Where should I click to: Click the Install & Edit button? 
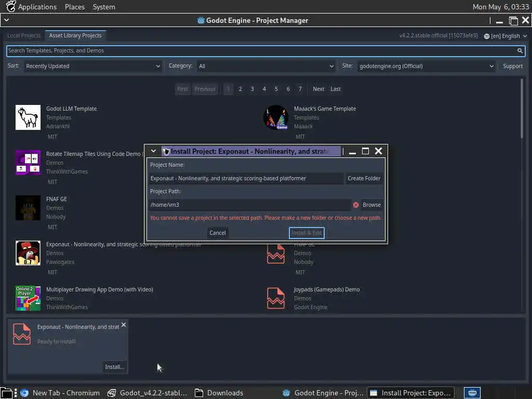pos(307,233)
